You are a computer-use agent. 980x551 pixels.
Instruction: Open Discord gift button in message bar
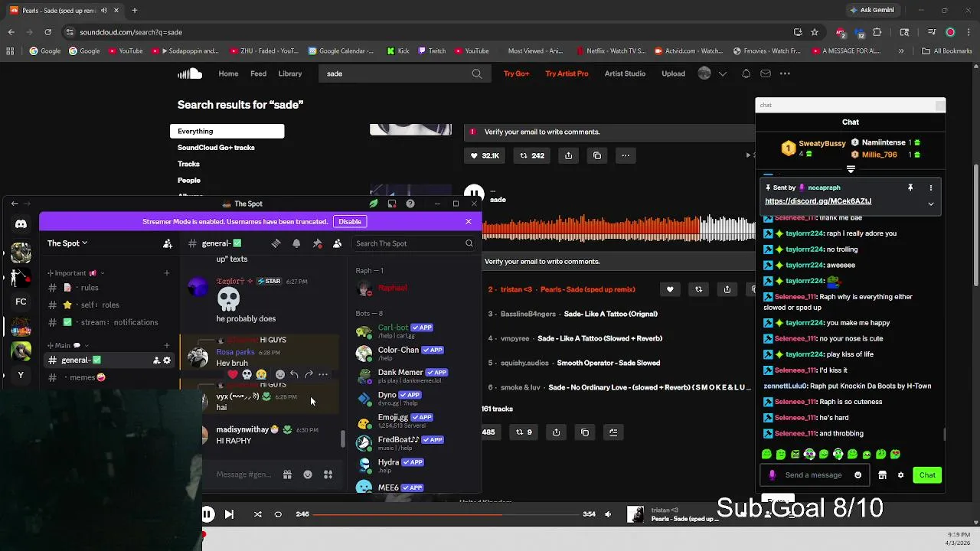(x=287, y=474)
